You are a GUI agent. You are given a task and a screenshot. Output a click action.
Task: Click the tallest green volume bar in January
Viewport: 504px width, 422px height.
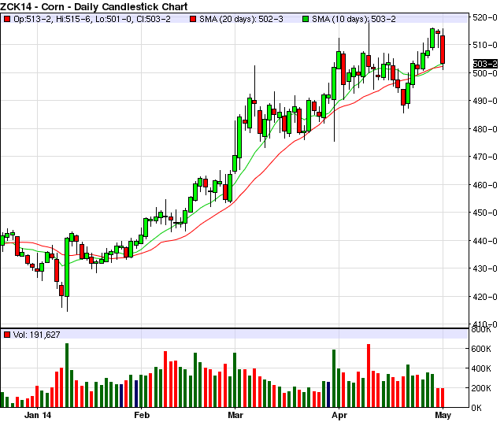(67, 375)
